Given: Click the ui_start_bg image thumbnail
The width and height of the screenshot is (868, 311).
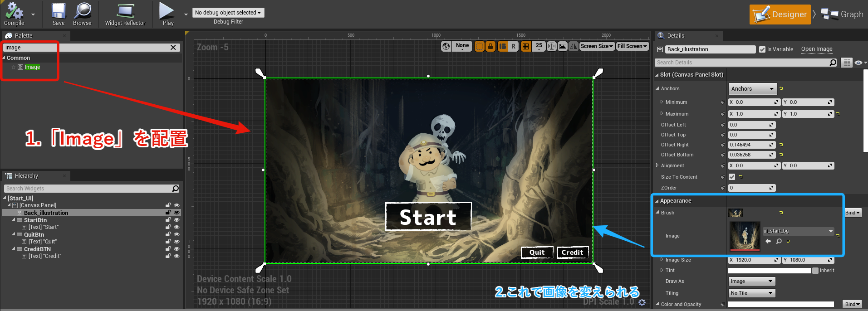Looking at the screenshot, I should point(745,236).
